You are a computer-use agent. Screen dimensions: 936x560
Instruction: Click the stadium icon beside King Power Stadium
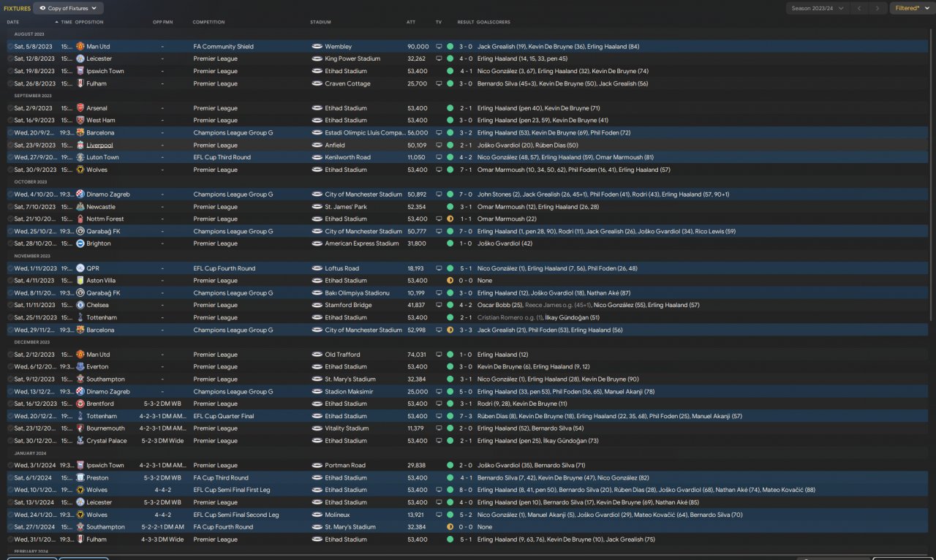[x=317, y=58]
